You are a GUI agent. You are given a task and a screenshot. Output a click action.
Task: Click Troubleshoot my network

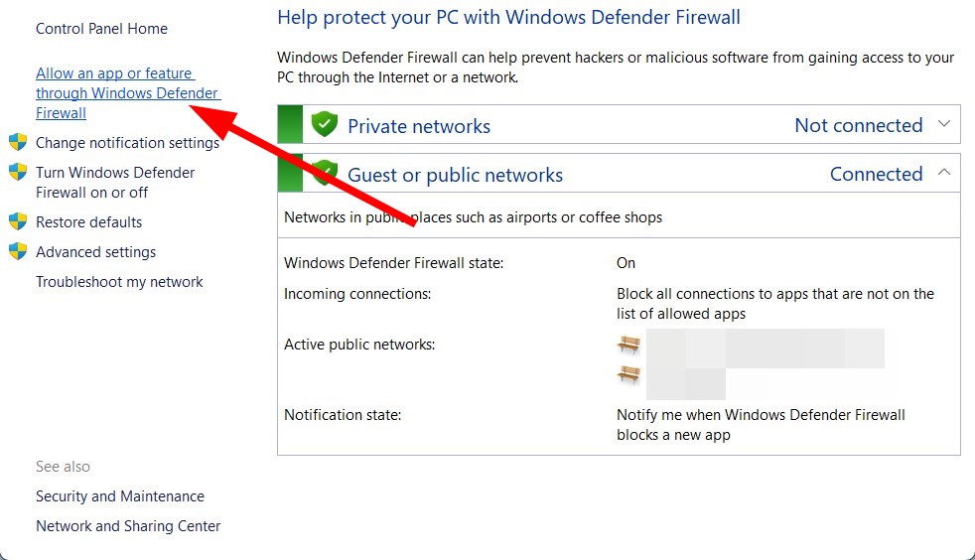119,282
